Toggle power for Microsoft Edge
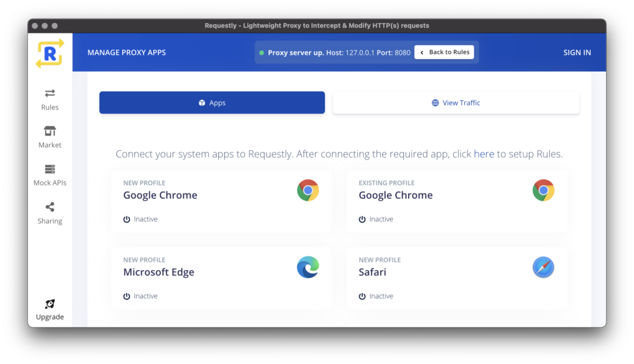The width and height of the screenshot is (634, 364). point(126,296)
